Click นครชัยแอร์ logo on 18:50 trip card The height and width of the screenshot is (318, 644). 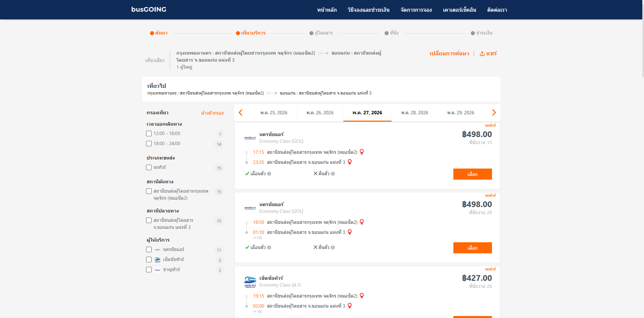coord(250,208)
